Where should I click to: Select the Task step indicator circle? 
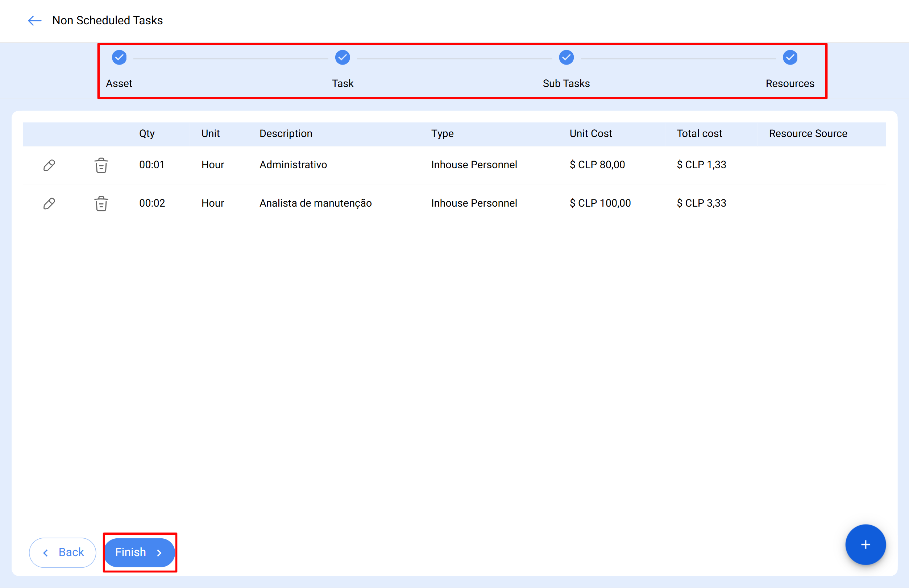(x=342, y=58)
